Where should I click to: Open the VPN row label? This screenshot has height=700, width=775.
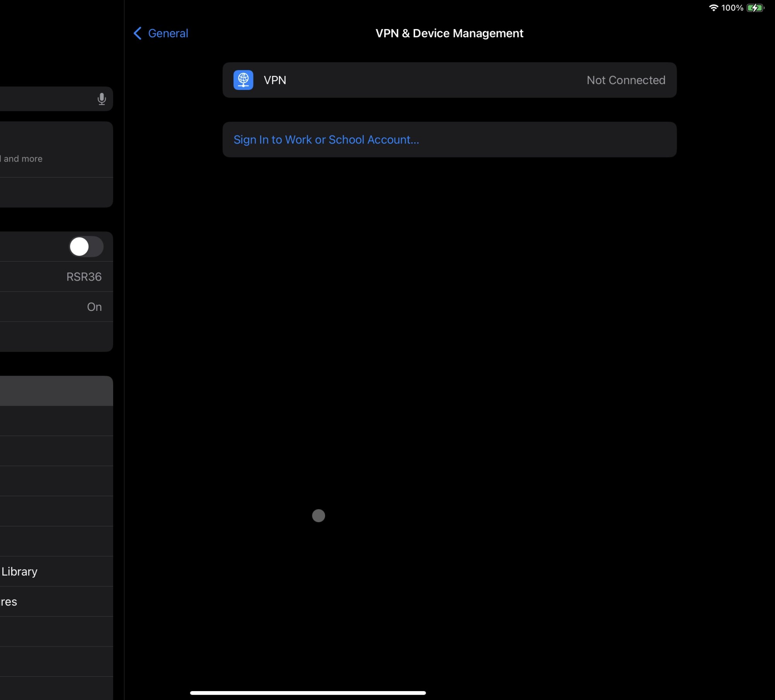[275, 80]
